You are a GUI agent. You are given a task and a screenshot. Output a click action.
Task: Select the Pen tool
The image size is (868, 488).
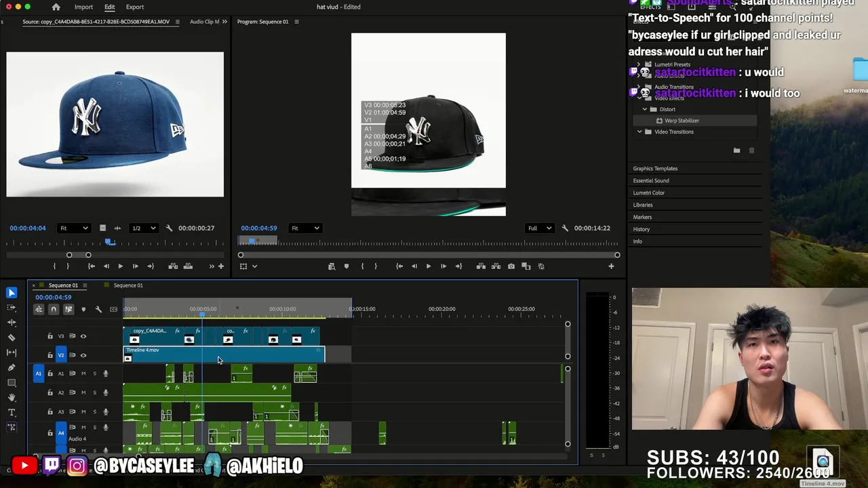coord(12,367)
